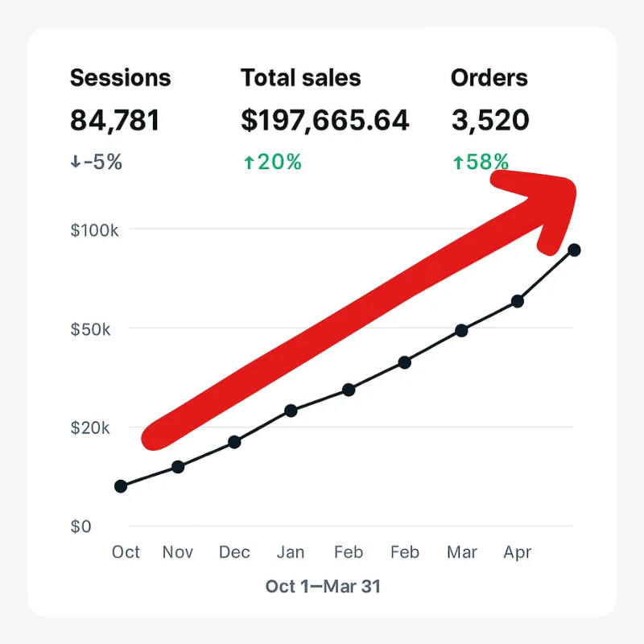
Task: Click the Oct 1–Mar 31 date range label
Action: pyautogui.click(x=323, y=586)
